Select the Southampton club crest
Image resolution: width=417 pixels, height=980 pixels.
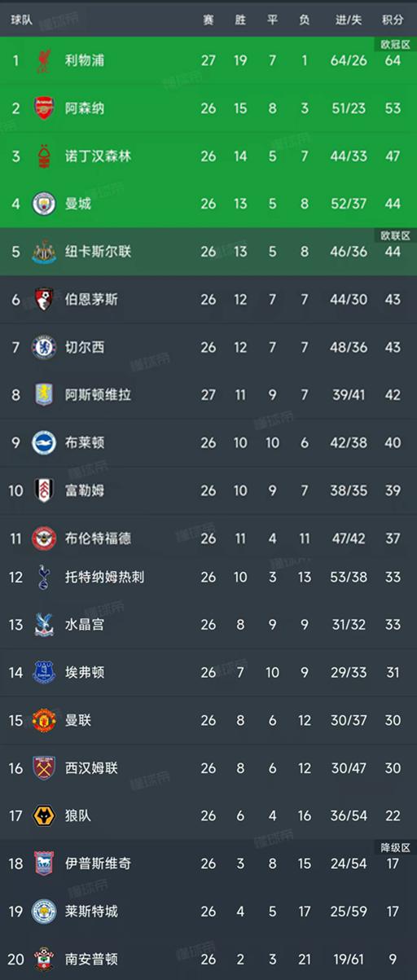(x=43, y=960)
